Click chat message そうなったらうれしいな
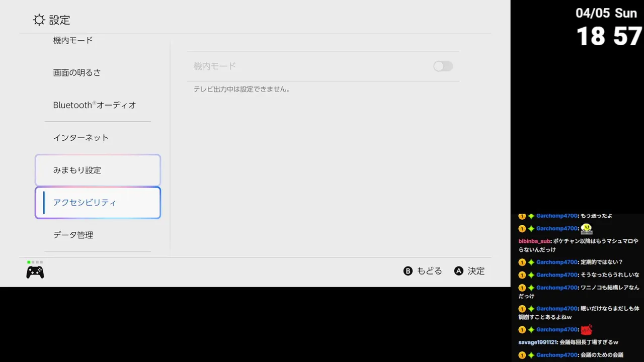This screenshot has height=362, width=644. pos(610,275)
